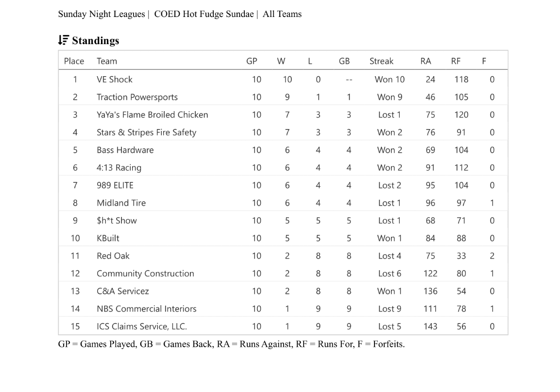560x392 pixels.
Task: Click the Streak column header
Action: click(x=381, y=61)
